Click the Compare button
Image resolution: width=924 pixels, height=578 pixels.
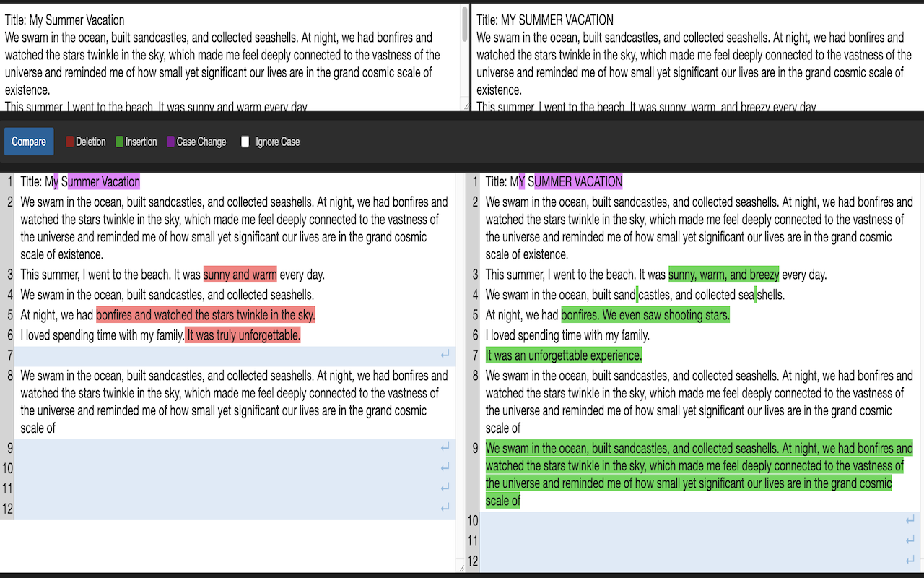point(28,141)
